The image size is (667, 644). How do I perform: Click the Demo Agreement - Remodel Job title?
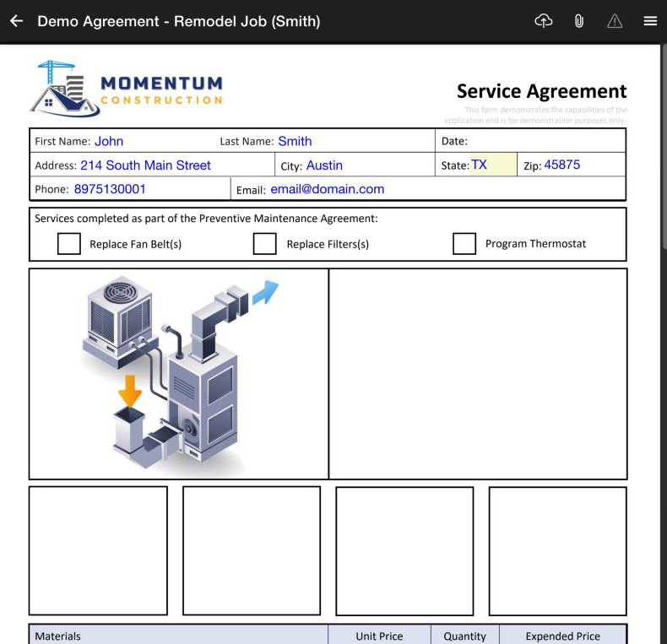(179, 21)
